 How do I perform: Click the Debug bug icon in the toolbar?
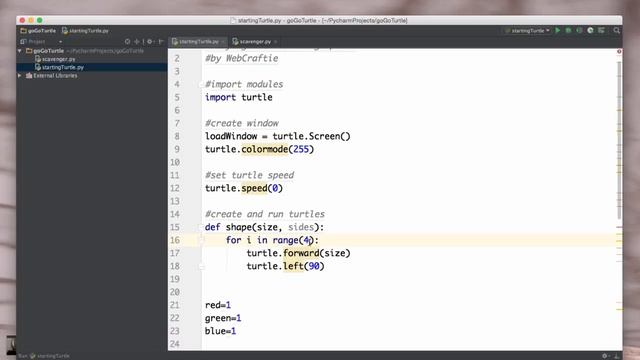click(x=568, y=31)
